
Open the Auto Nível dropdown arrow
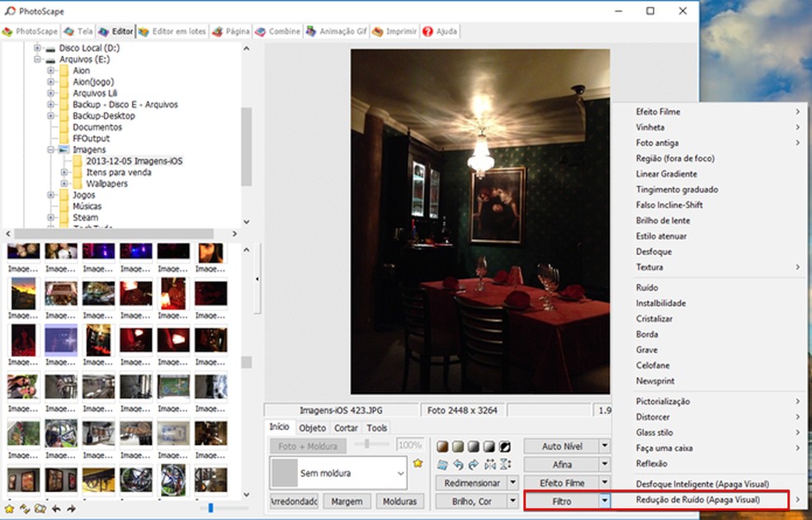tap(604, 446)
